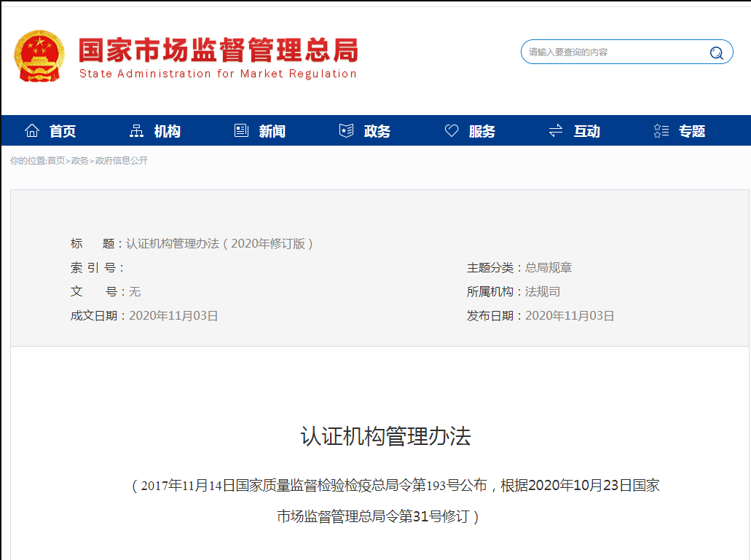Click the 首页 breadcrumb link
Viewport: 751px width, 560px height.
[56, 160]
